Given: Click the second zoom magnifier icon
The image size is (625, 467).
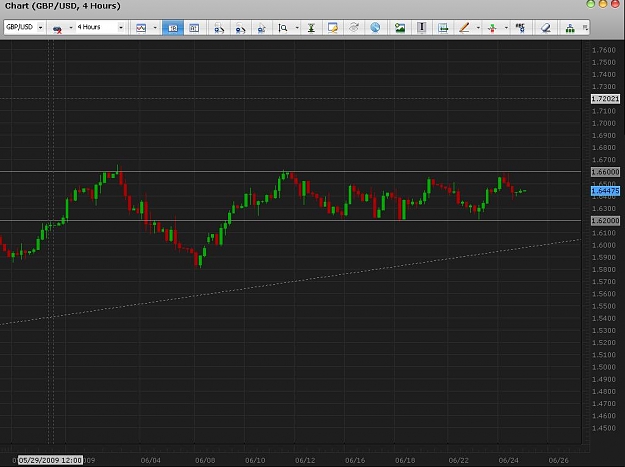Looking at the screenshot, I should (x=240, y=28).
